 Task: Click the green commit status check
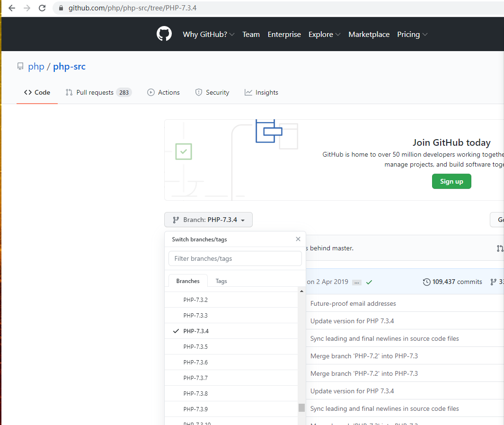[x=369, y=282]
